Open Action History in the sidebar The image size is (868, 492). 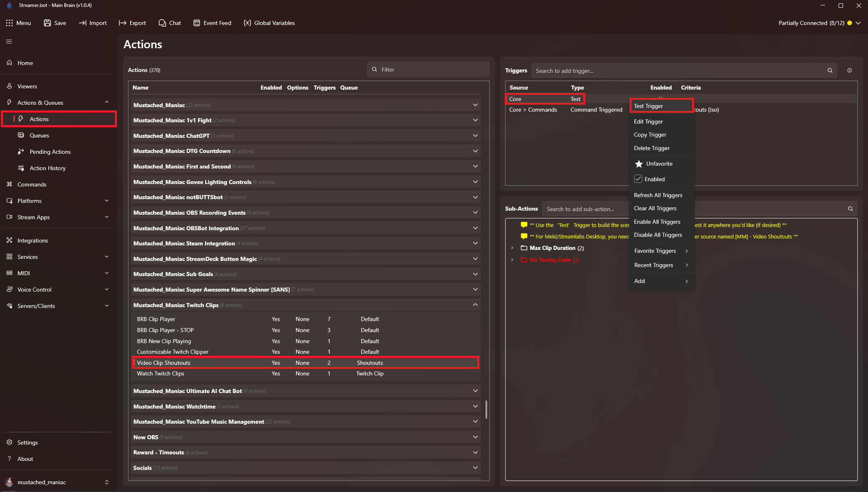47,168
